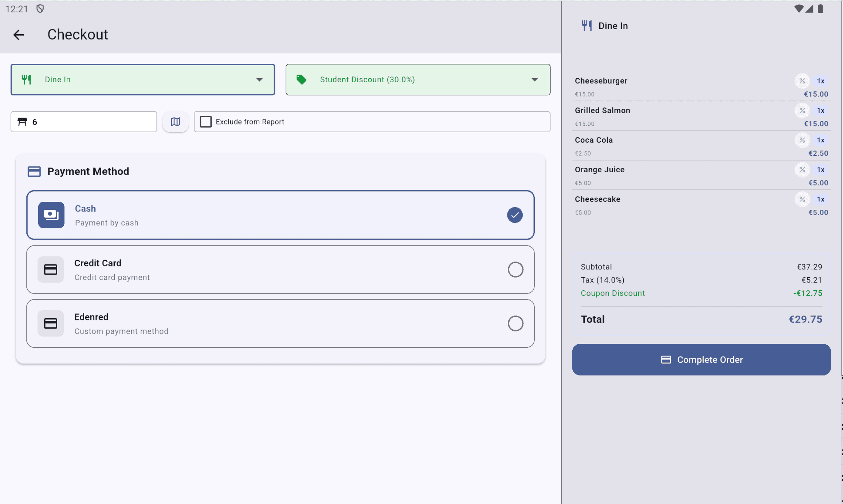The width and height of the screenshot is (843, 504).
Task: Open percent discount for Grilled Salmon
Action: tap(802, 110)
